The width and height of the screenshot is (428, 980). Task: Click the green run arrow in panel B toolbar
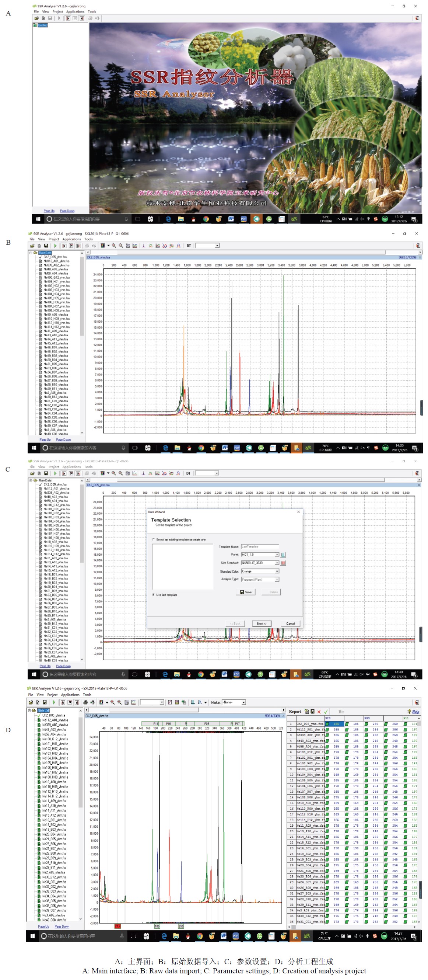55,246
